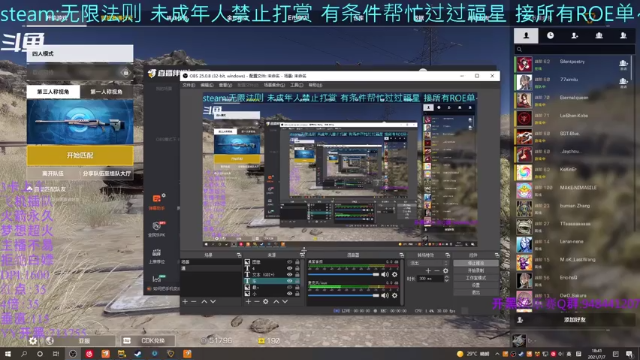Open OBS 查看 view menu
Image resolution: width=640 pixels, height=360 pixels.
[x=225, y=85]
